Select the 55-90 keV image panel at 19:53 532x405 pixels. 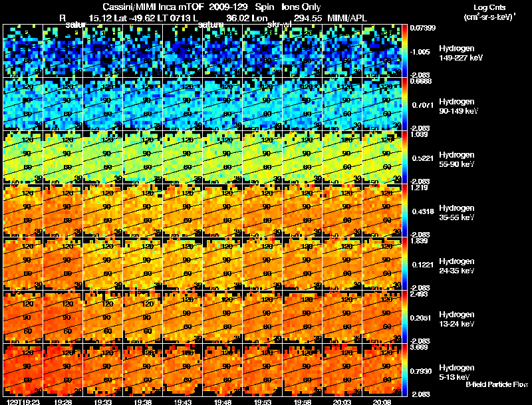[x=263, y=158]
